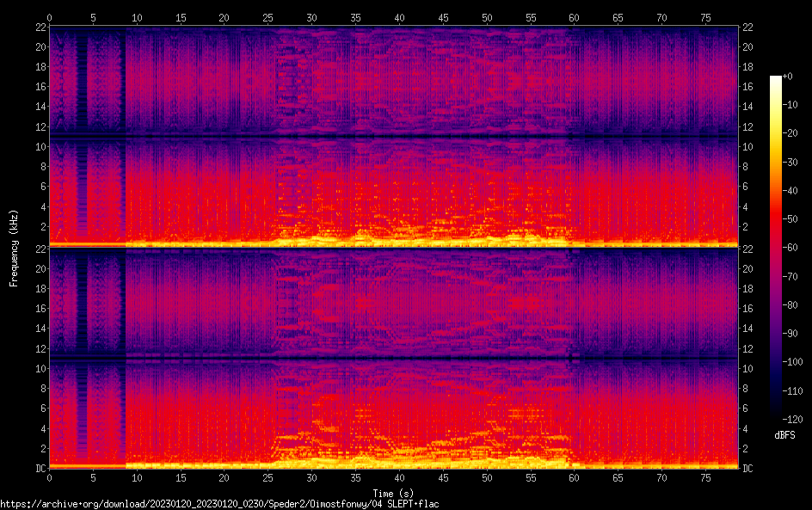Viewport: 812px width, 510px height.
Task: Click the 15 tick on the top time axis
Action: (181, 17)
